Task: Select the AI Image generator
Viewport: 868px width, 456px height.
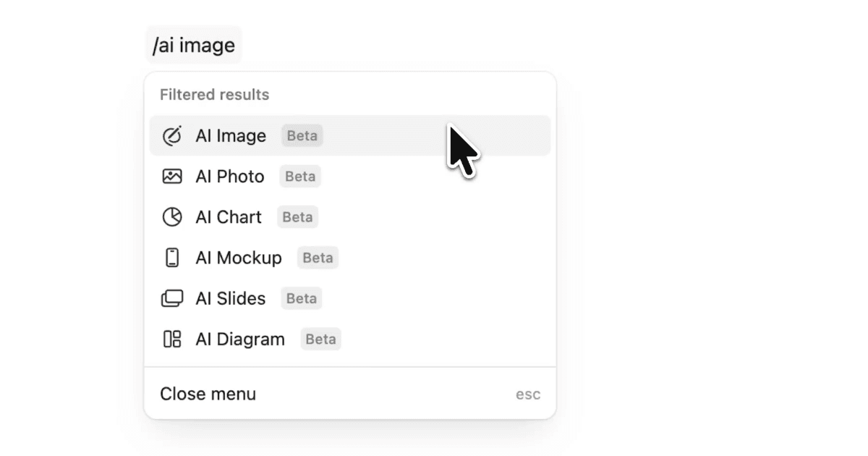Action: tap(231, 135)
